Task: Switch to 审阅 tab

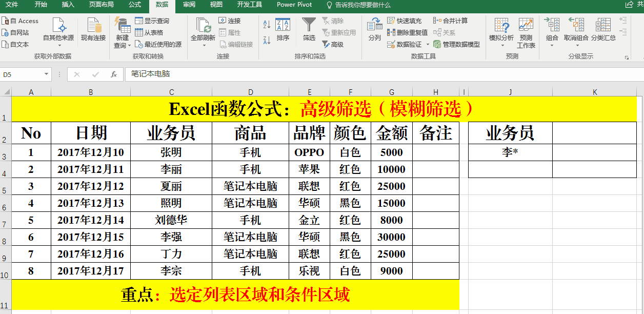Action: [x=189, y=5]
